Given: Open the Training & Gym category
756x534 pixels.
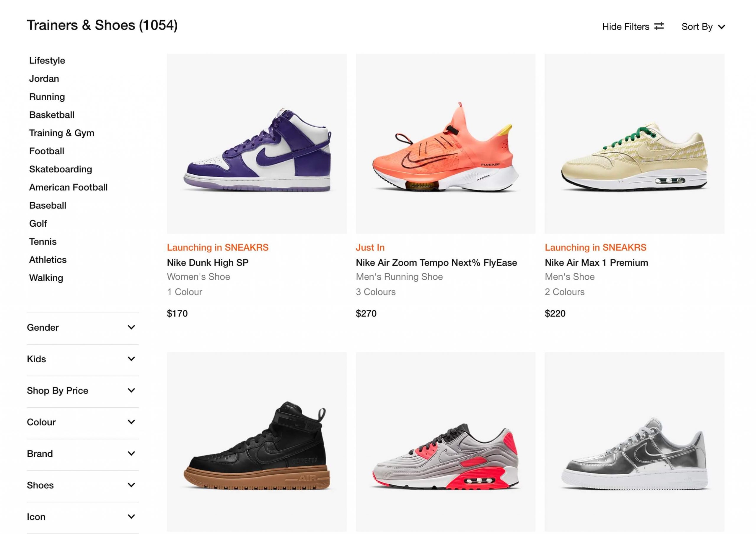Looking at the screenshot, I should point(62,133).
